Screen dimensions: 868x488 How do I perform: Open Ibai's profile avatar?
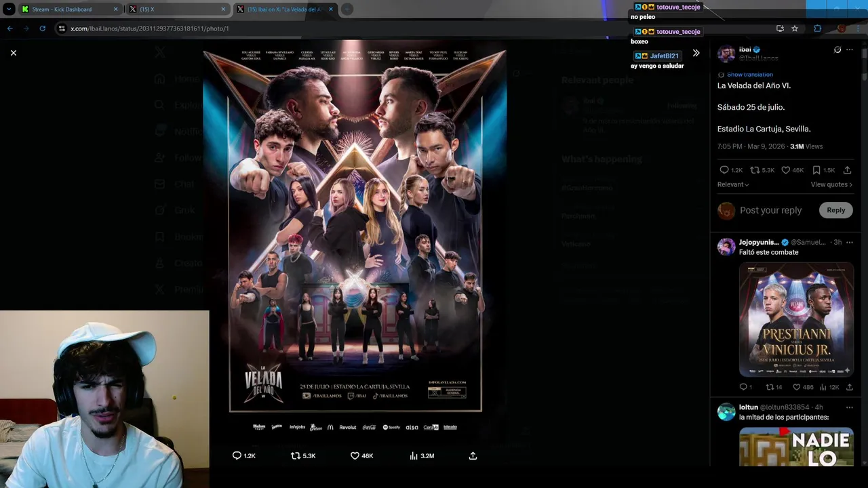tap(726, 54)
